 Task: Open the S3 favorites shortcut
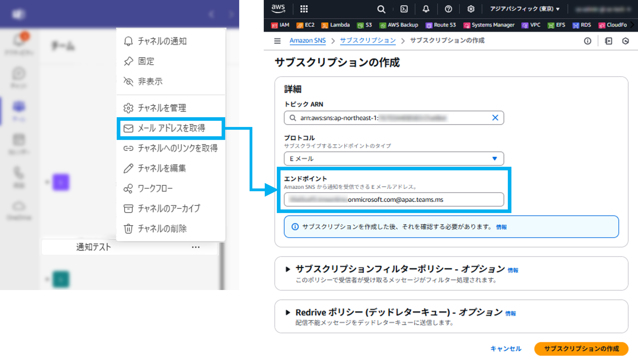pos(364,25)
